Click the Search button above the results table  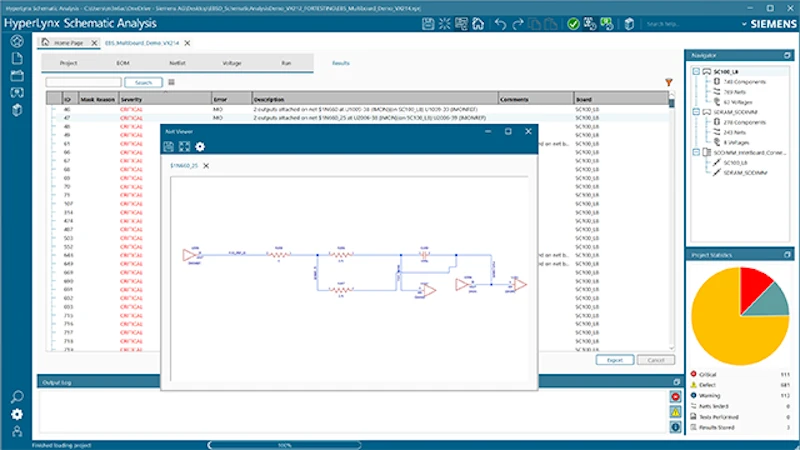[x=143, y=82]
